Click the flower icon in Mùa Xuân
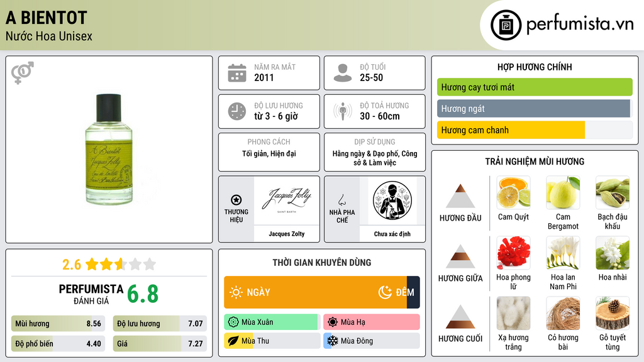 coord(233,322)
